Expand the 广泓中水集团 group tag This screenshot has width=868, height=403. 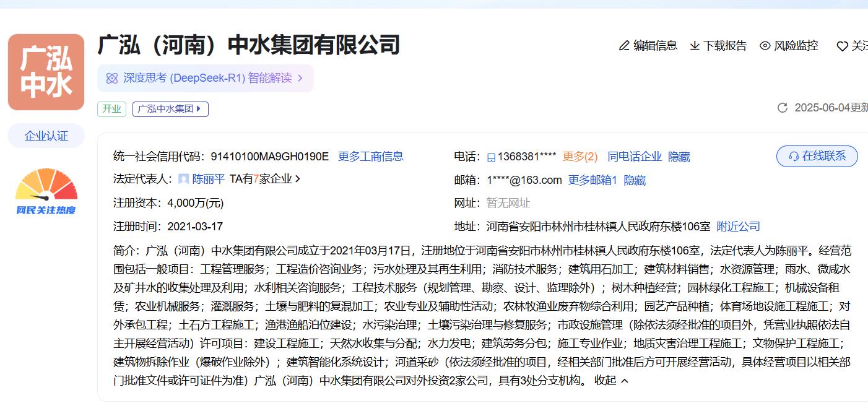[170, 109]
